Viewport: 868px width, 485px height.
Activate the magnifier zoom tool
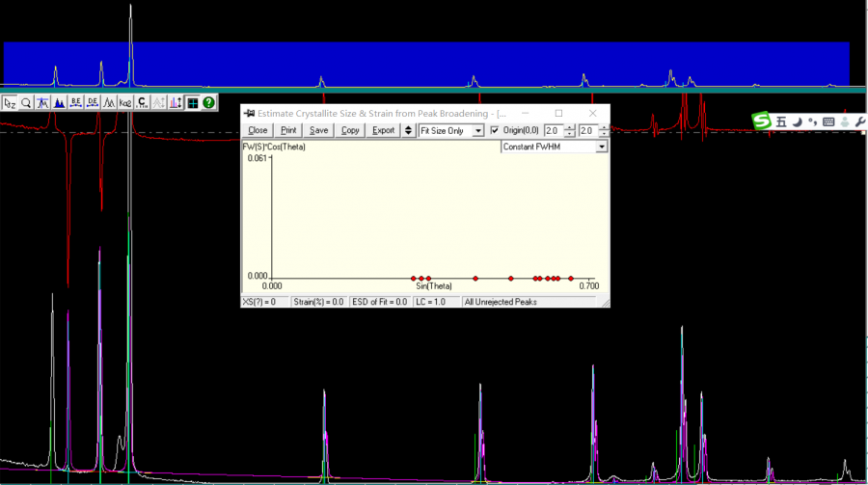point(26,102)
